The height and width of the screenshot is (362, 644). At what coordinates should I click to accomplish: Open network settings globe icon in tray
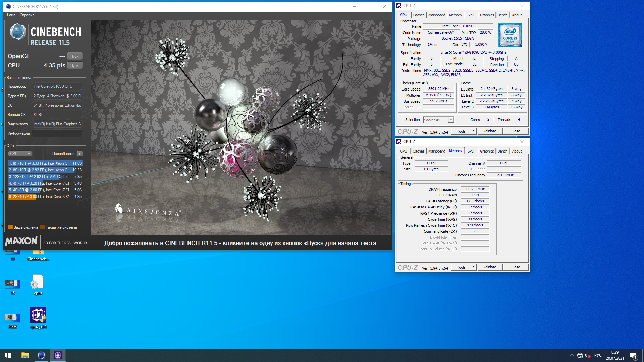(580, 355)
